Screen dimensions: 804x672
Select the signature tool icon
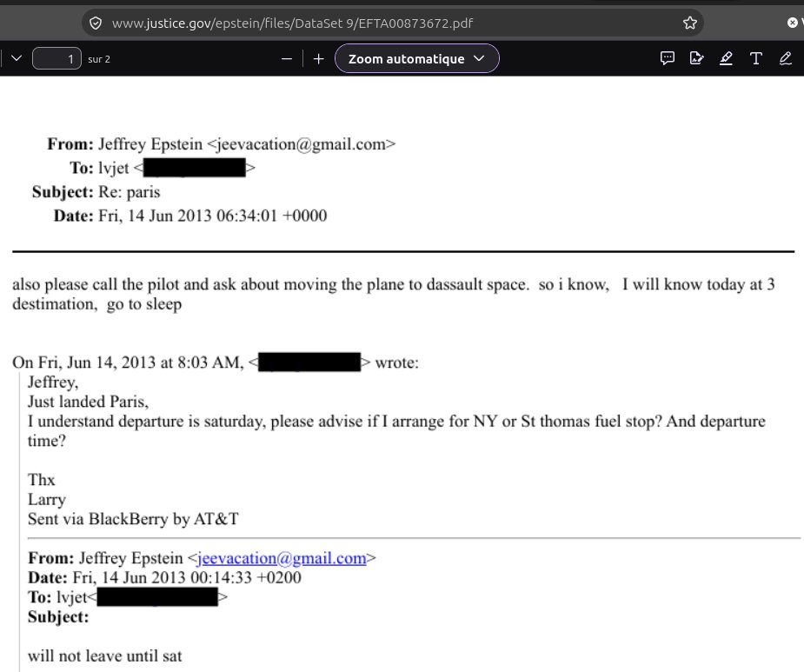(x=696, y=58)
